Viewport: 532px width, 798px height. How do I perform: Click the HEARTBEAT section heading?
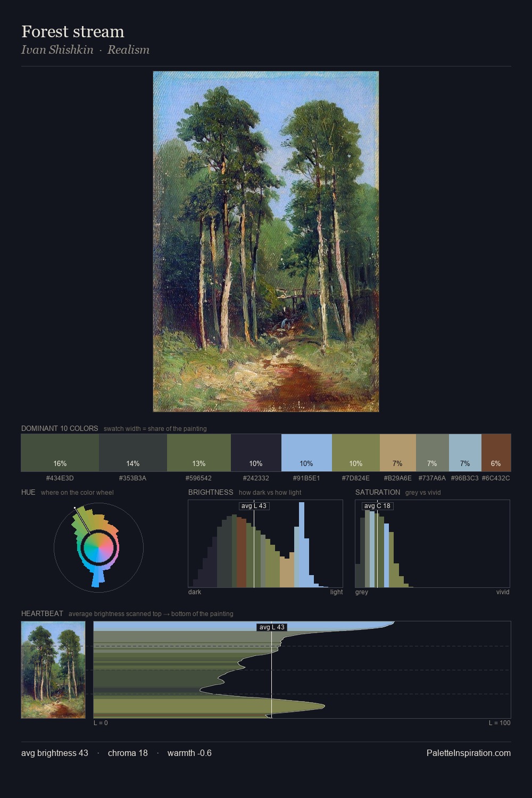(x=42, y=613)
